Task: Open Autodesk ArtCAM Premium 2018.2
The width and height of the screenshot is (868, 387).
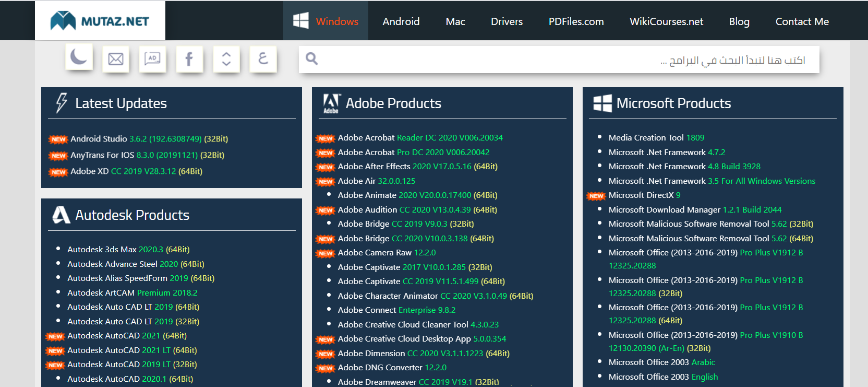Action: click(x=132, y=293)
